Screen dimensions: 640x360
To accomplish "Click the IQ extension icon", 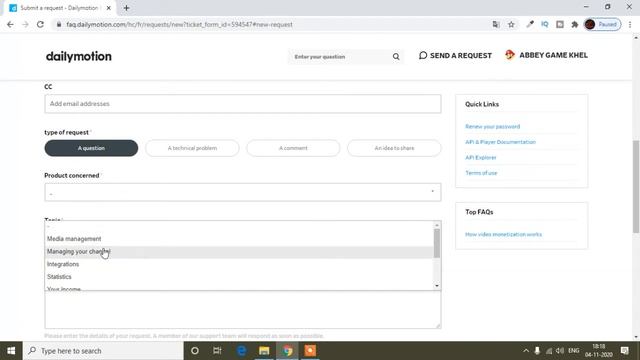I will pos(544,24).
